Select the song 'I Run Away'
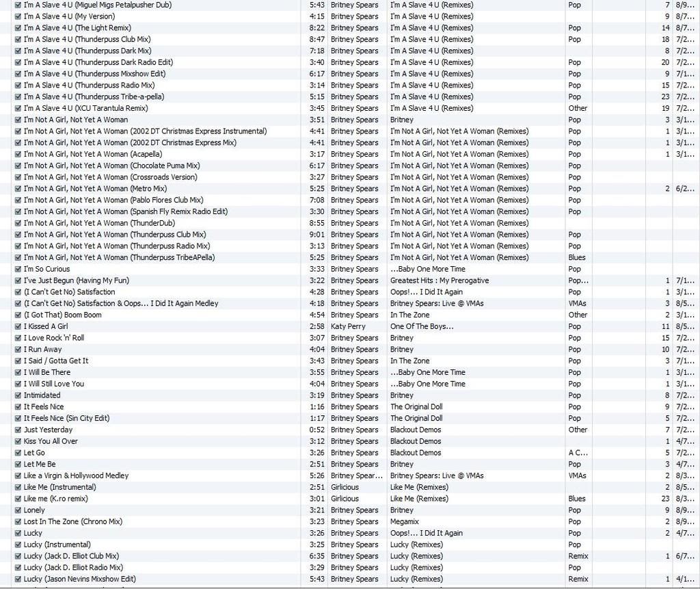The image size is (700, 589). coord(42,350)
